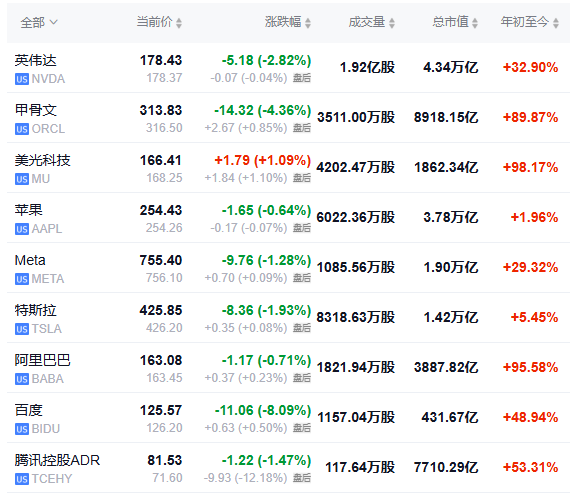Open 腾讯控股ADR stock details
This screenshot has width=570, height=496.
click(x=57, y=460)
